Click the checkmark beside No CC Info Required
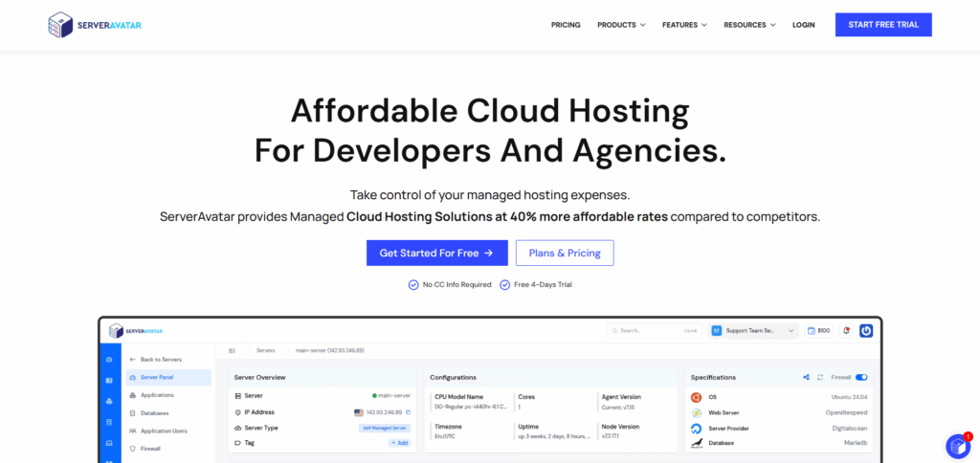Viewport: 980px width, 463px height. click(413, 285)
